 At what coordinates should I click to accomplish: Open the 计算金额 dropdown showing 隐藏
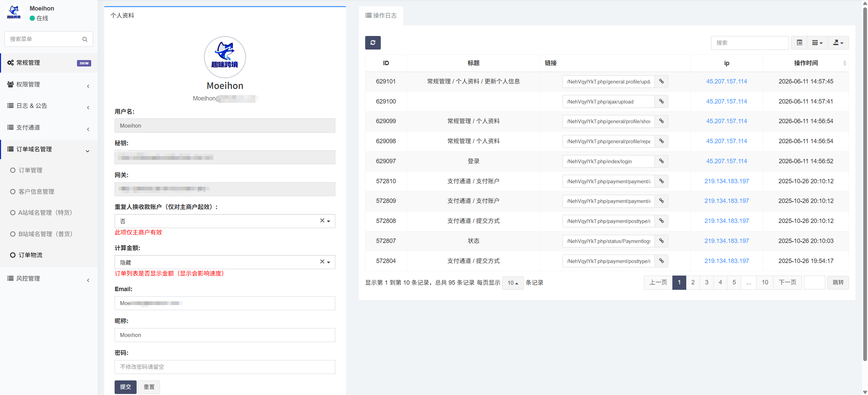[x=225, y=262]
